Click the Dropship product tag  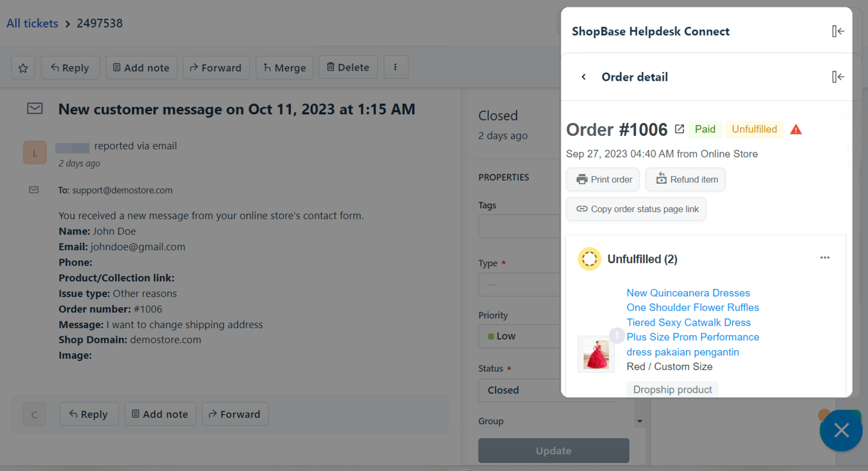673,390
